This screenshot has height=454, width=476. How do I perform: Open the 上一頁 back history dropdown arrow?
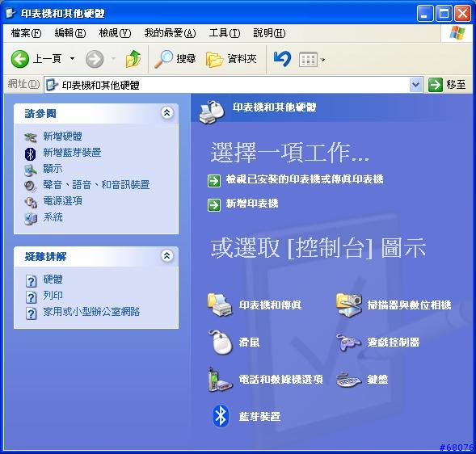72,59
